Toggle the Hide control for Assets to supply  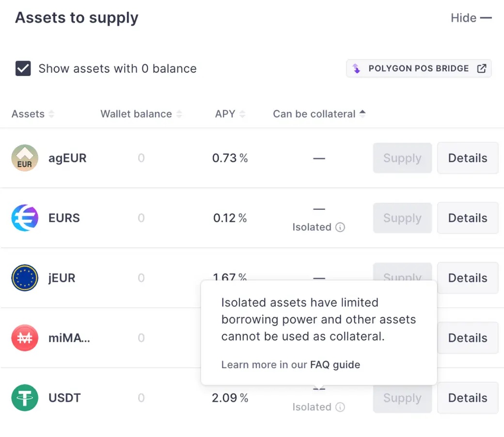[472, 18]
